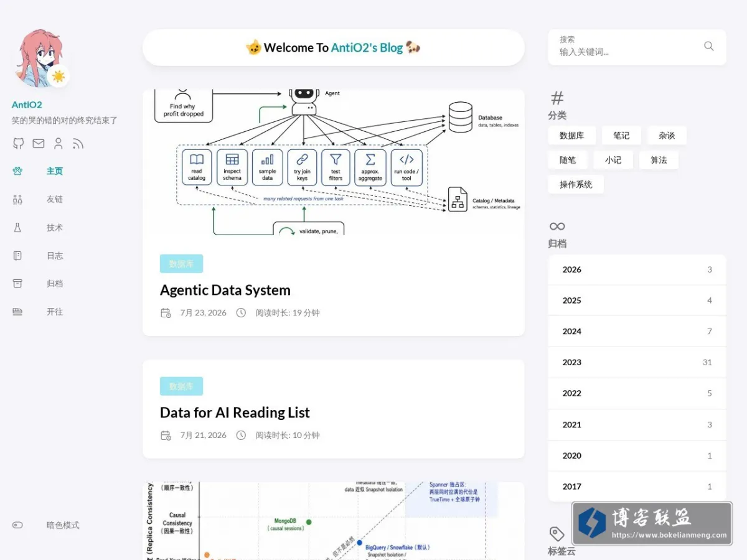Open the 2022 archive row
747x560 pixels.
pos(637,393)
